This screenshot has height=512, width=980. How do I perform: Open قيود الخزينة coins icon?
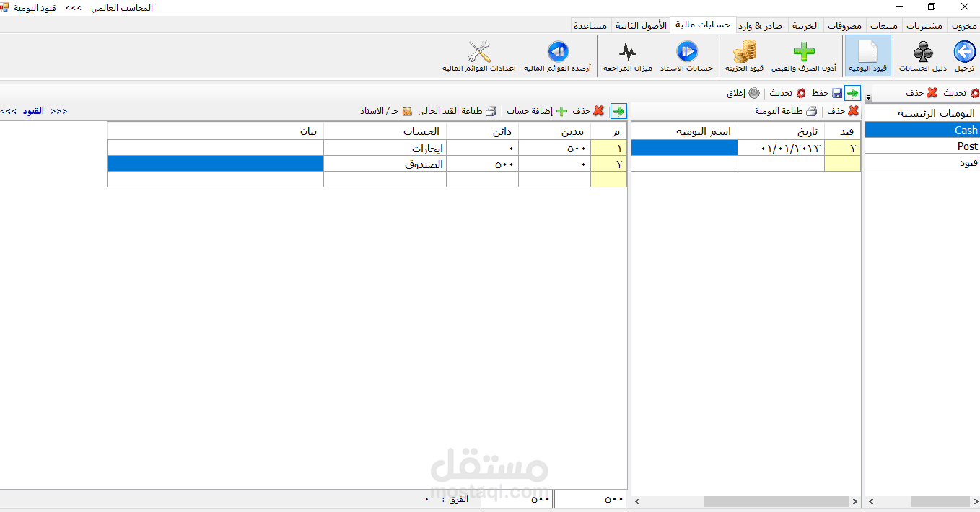point(745,56)
